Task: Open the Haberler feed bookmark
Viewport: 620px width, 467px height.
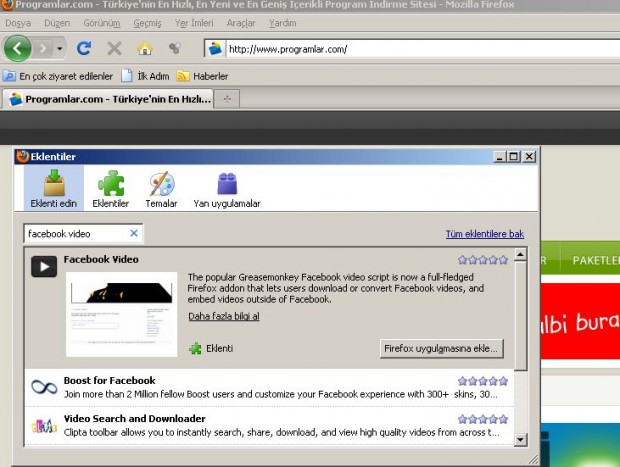Action: tap(202, 76)
